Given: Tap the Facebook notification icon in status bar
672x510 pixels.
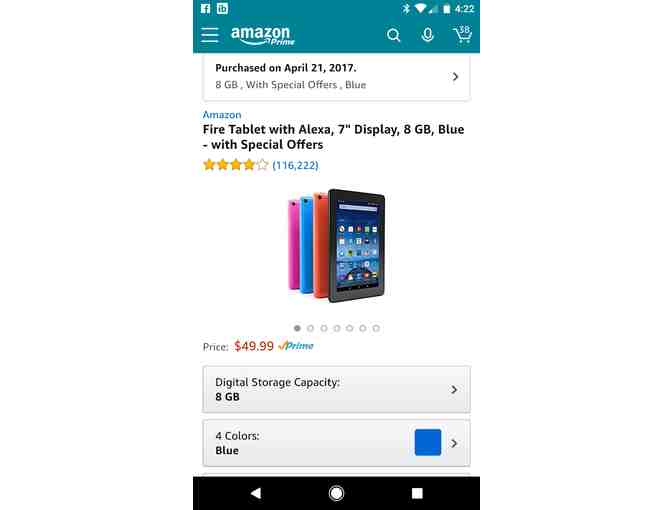Looking at the screenshot, I should pos(206,9).
